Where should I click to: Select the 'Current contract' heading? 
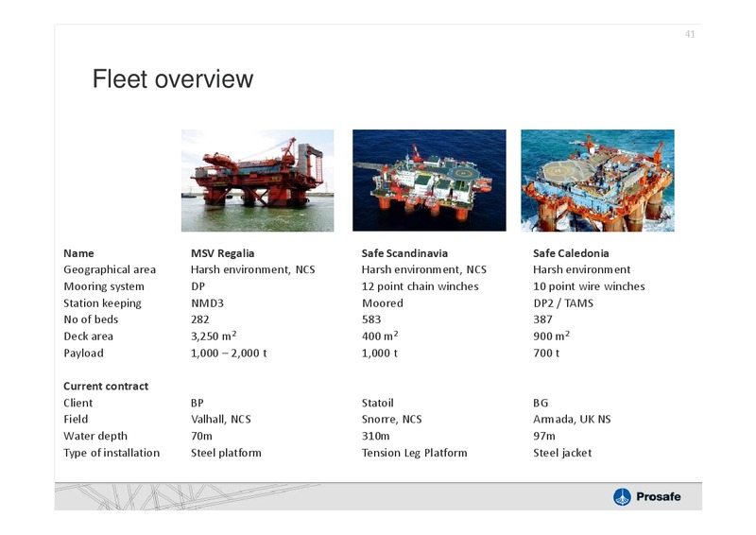click(106, 386)
